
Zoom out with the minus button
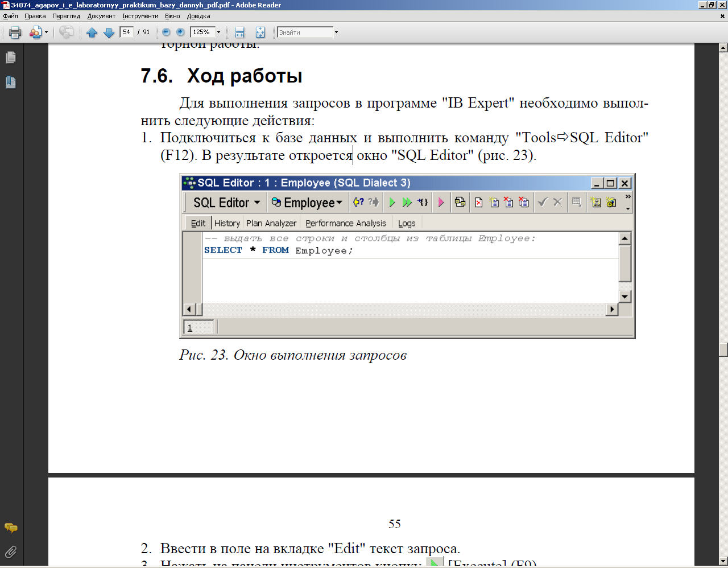[x=166, y=32]
